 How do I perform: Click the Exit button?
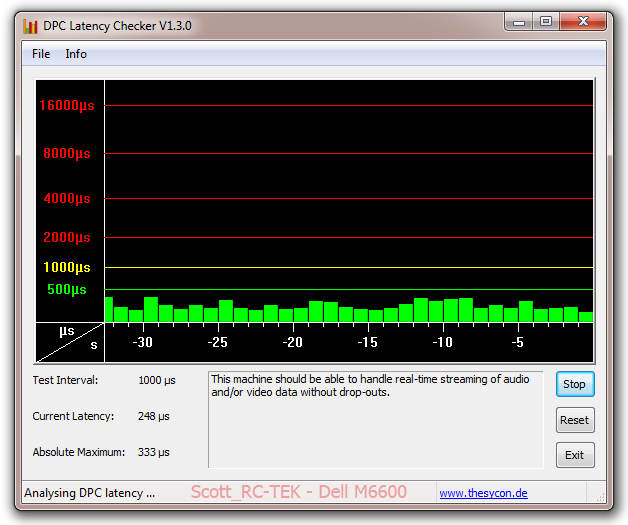click(575, 455)
